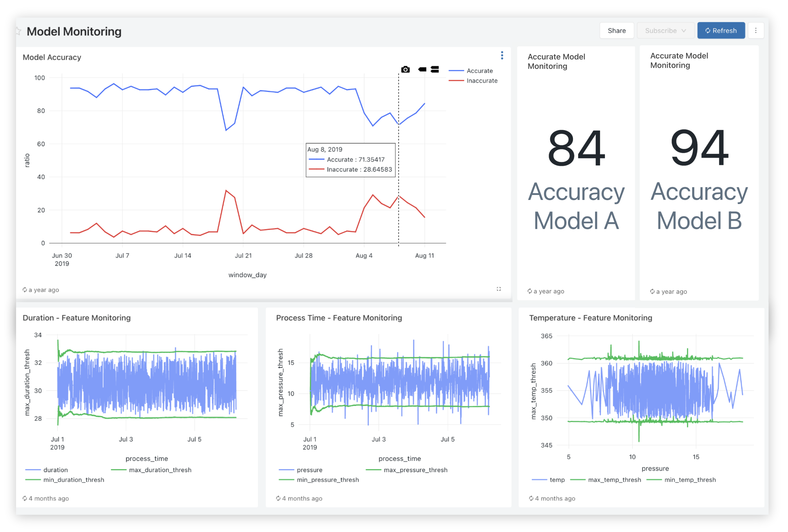The height and width of the screenshot is (532, 788).
Task: Click refresh timestamp icon under Temperature chart
Action: click(x=531, y=498)
